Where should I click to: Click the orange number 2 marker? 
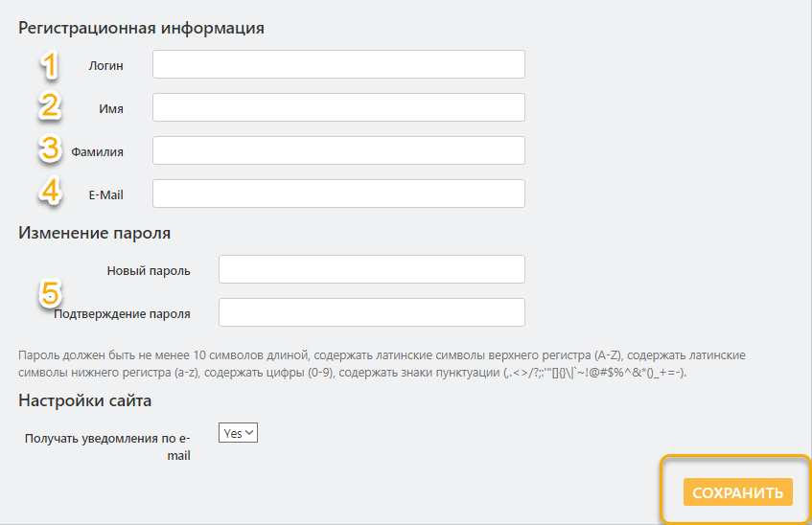click(50, 106)
